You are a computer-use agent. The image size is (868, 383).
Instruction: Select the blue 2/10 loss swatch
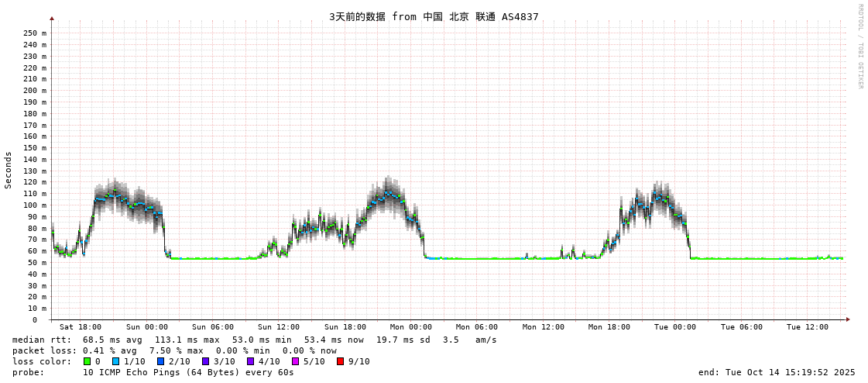[160, 361]
